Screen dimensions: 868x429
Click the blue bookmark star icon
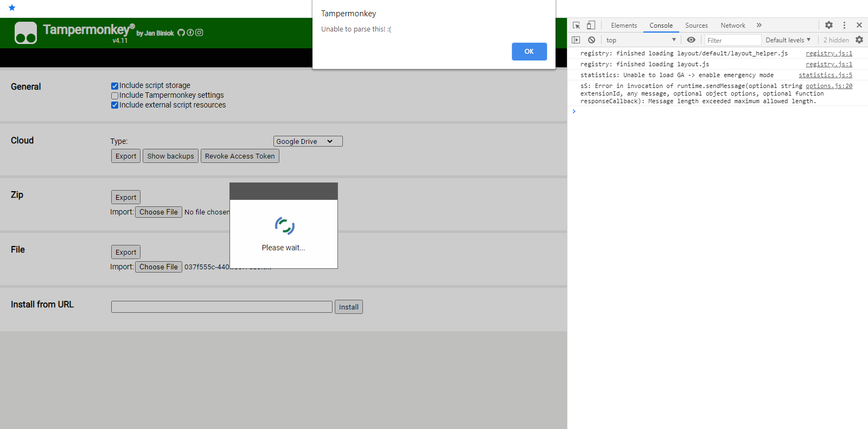coord(12,8)
